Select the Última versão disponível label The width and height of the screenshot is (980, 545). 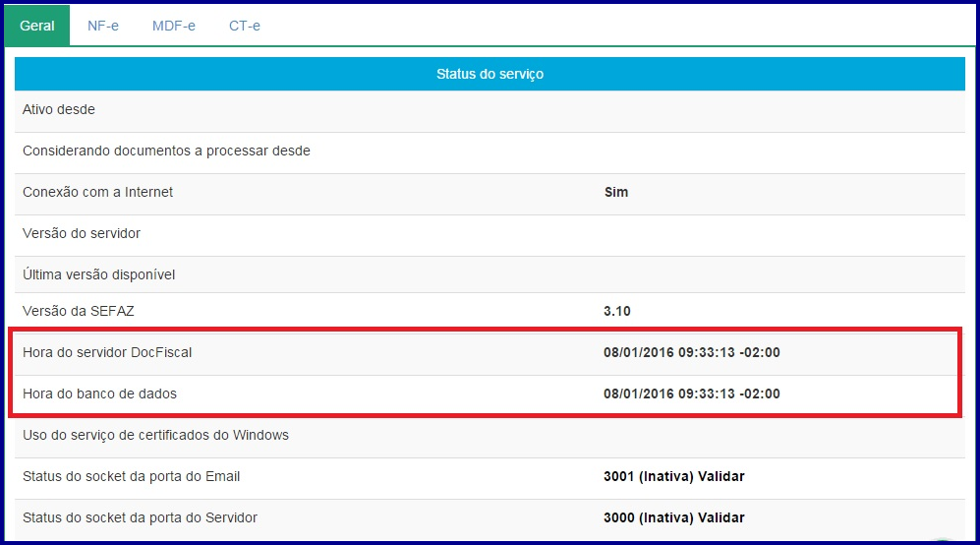(x=98, y=274)
